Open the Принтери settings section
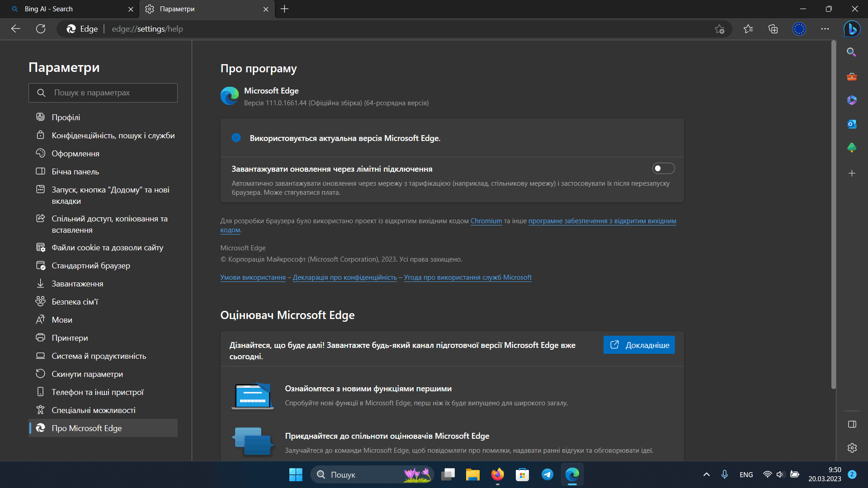The image size is (868, 488). coord(103,338)
